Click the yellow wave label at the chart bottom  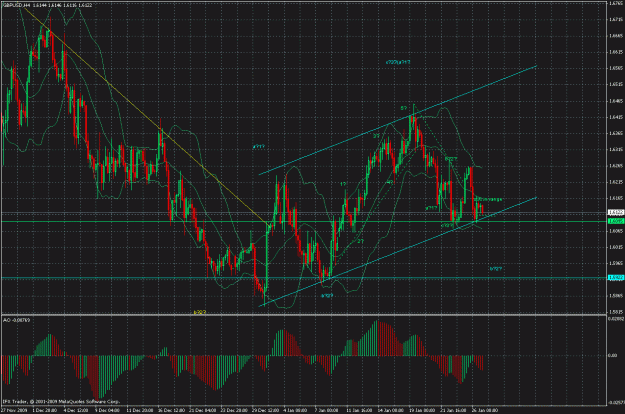200,312
